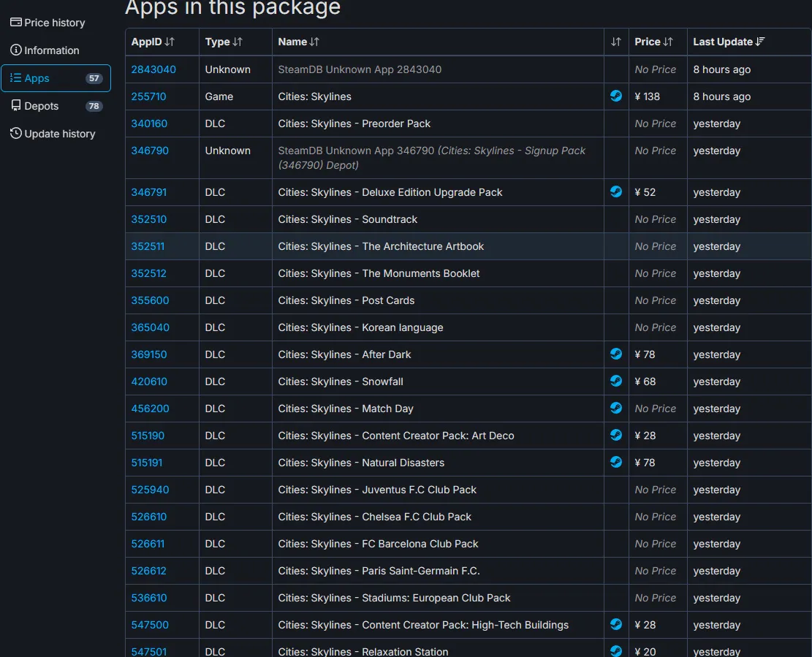812x657 pixels.
Task: Open AppID 355600 link
Action: pyautogui.click(x=150, y=300)
